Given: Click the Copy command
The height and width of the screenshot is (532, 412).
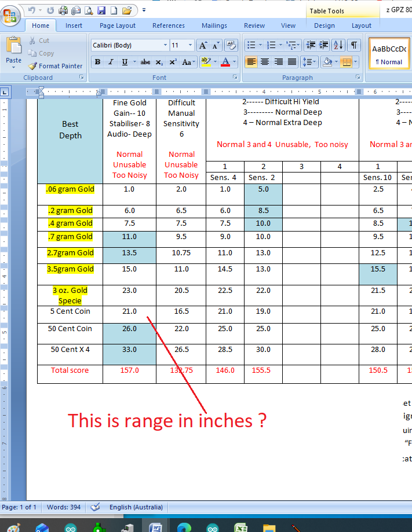Looking at the screenshot, I should pyautogui.click(x=42, y=53).
